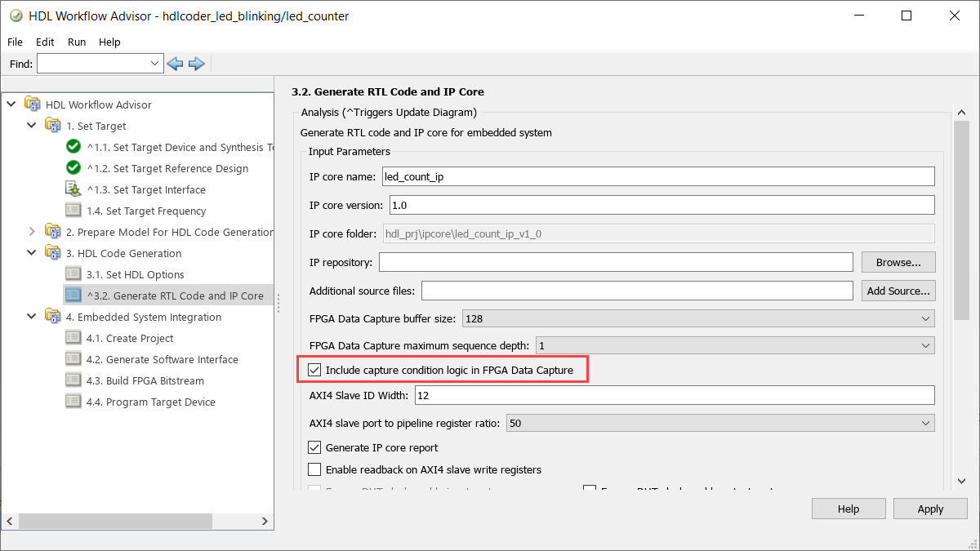Open the Edit menu
Image resolution: width=980 pixels, height=551 pixels.
tap(45, 42)
